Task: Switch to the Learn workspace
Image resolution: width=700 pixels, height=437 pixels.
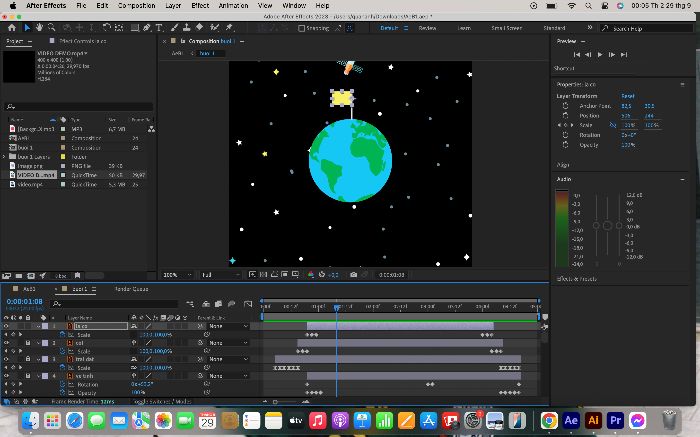Action: pos(464,28)
